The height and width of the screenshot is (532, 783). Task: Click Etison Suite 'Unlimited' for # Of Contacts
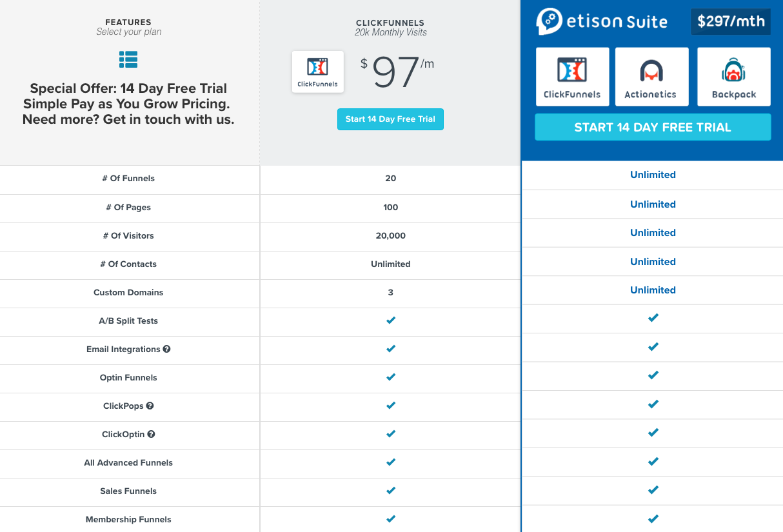tap(653, 262)
